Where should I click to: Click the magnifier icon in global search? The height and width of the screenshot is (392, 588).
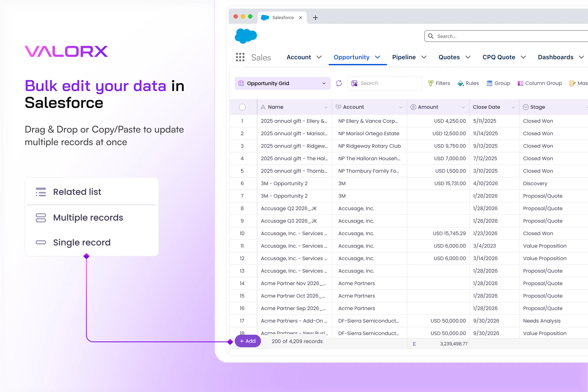click(431, 36)
